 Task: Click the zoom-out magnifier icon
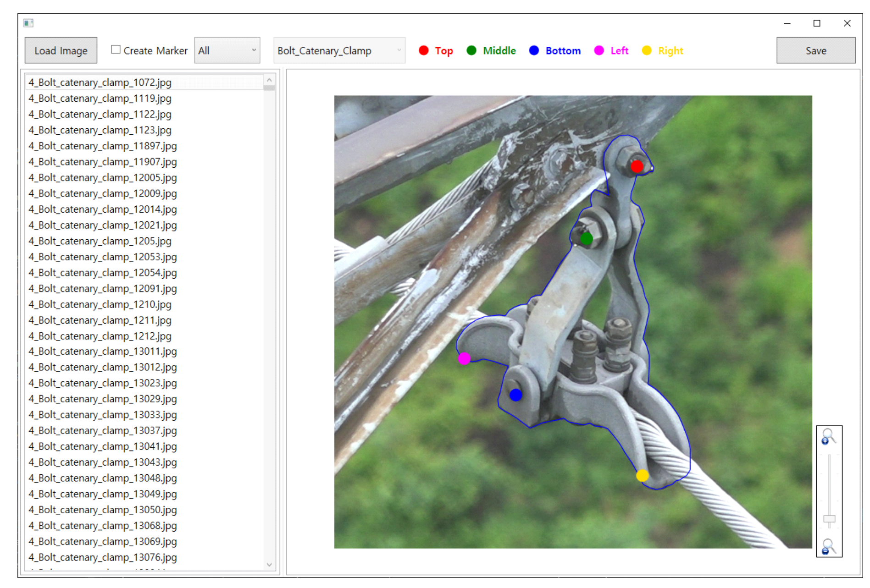pos(828,546)
